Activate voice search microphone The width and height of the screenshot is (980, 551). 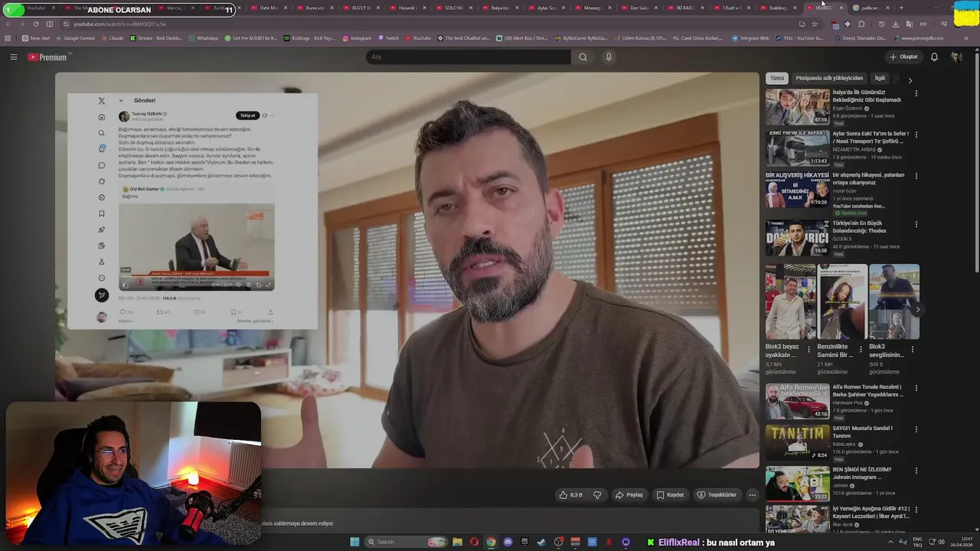click(609, 57)
